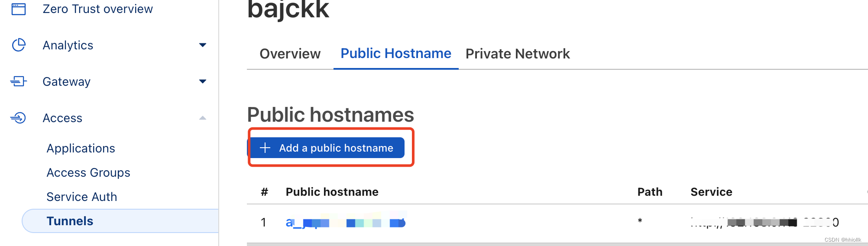The image size is (868, 246).
Task: Click the Analytics pie chart icon
Action: [19, 45]
